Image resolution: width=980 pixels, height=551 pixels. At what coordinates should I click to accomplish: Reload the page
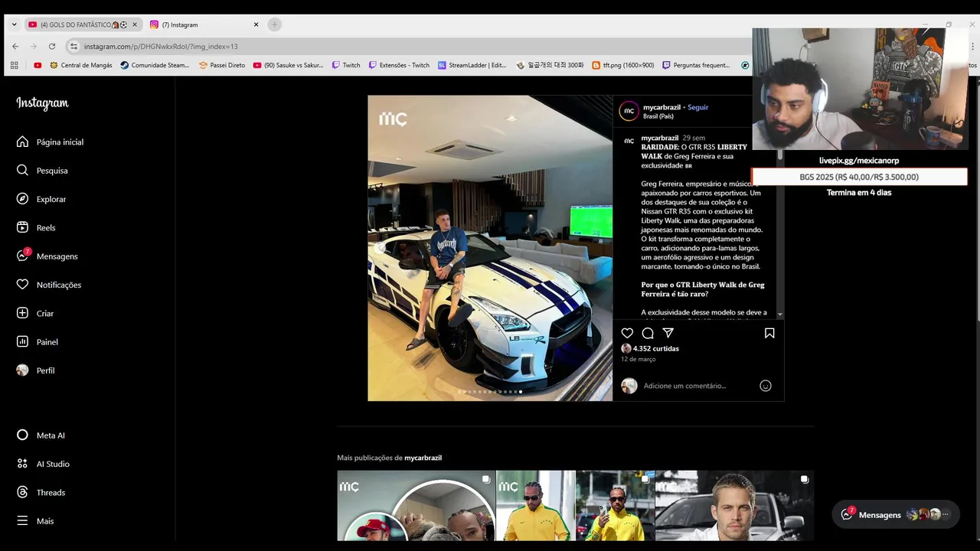(52, 46)
